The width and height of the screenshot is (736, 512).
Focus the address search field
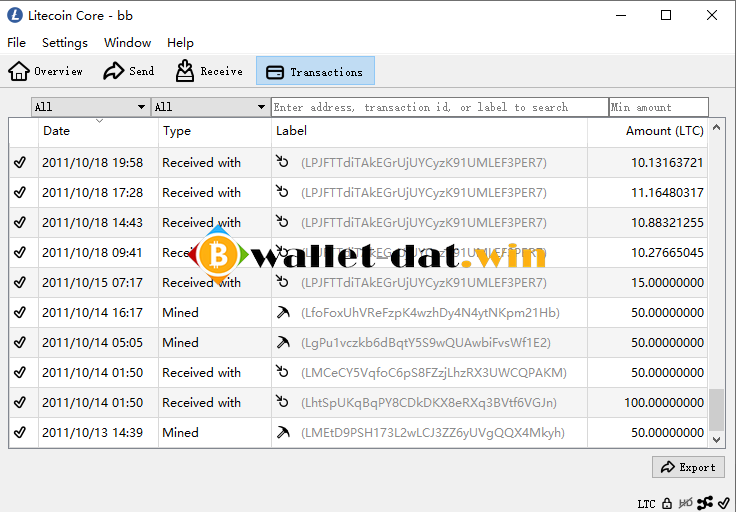click(x=440, y=107)
